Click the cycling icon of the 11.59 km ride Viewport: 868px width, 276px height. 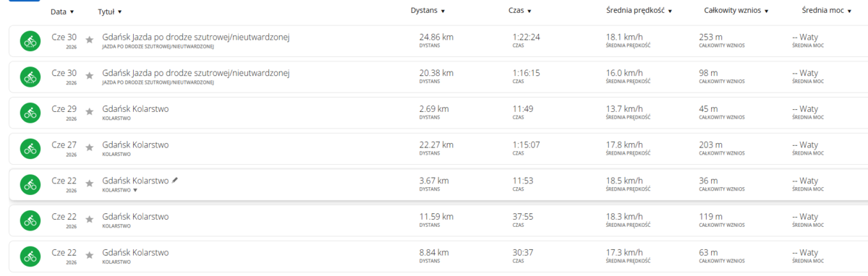[30, 220]
